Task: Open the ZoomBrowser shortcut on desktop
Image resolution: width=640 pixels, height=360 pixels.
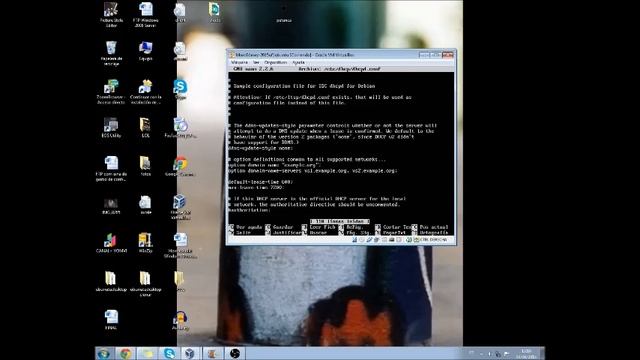Action: (x=111, y=92)
